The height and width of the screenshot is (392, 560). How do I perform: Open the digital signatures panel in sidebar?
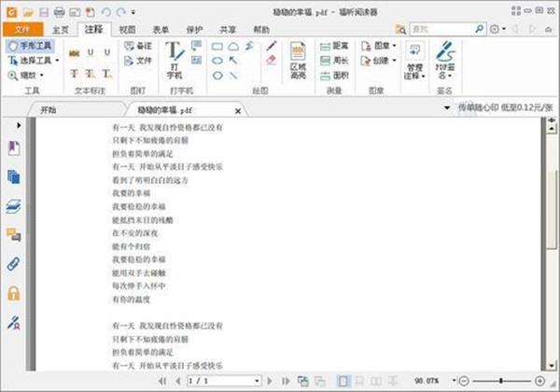(14, 323)
